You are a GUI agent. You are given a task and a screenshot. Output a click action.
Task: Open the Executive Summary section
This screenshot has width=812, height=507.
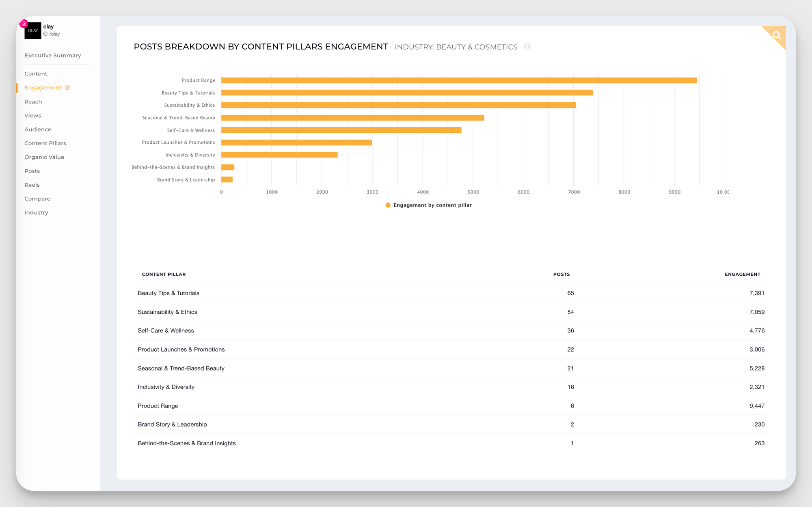(52, 55)
